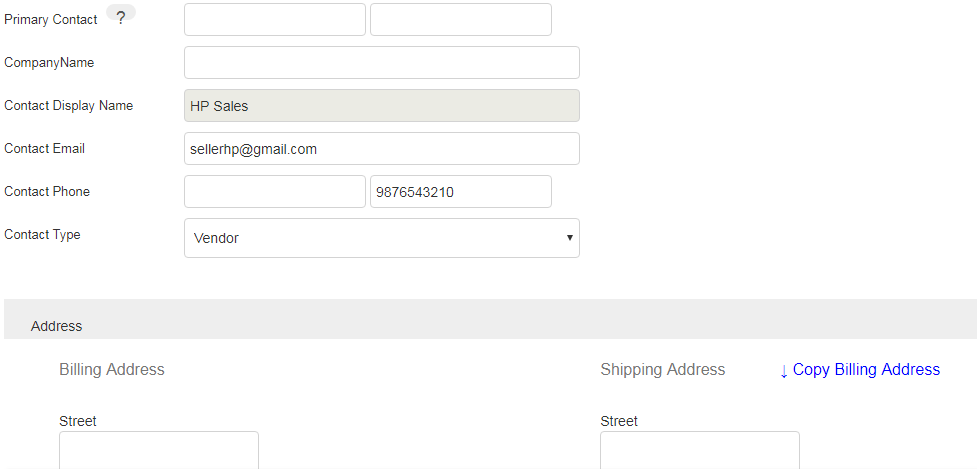Click the Contact Display Name field showing HP Sales
The width and height of the screenshot is (977, 469).
click(x=381, y=106)
